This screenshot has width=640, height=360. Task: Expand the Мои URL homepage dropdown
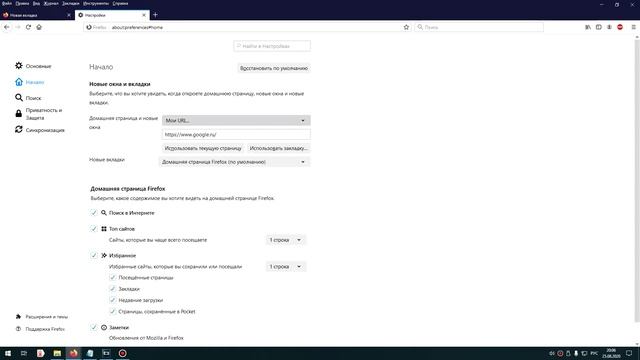(236, 120)
